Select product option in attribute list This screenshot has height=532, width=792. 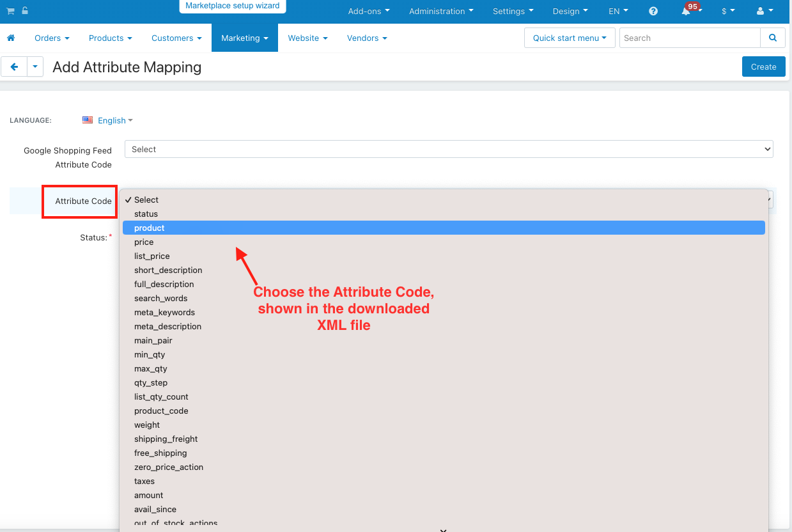(x=444, y=228)
